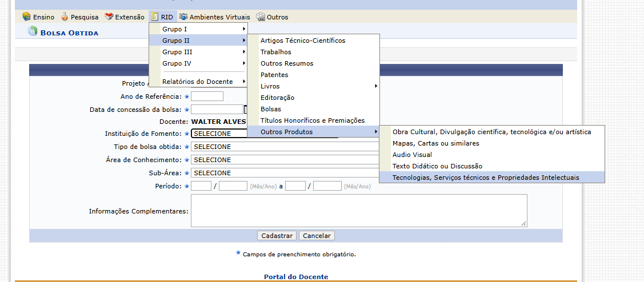
Task: Expand Grupo I submenu
Action: (x=198, y=29)
